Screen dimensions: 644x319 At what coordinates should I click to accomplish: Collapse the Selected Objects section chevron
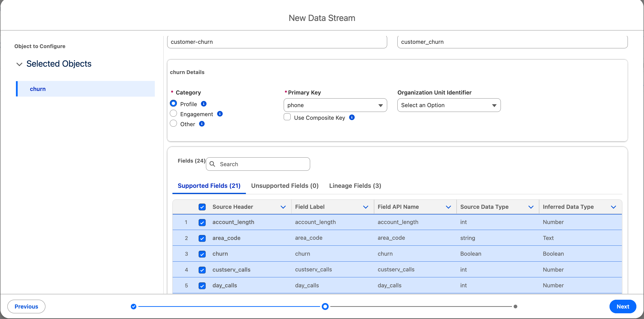click(19, 64)
